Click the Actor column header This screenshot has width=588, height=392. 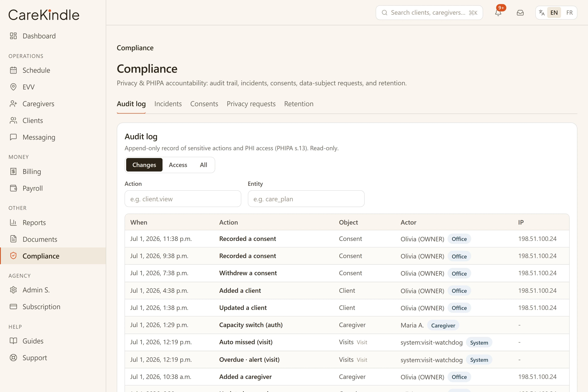pyautogui.click(x=408, y=222)
